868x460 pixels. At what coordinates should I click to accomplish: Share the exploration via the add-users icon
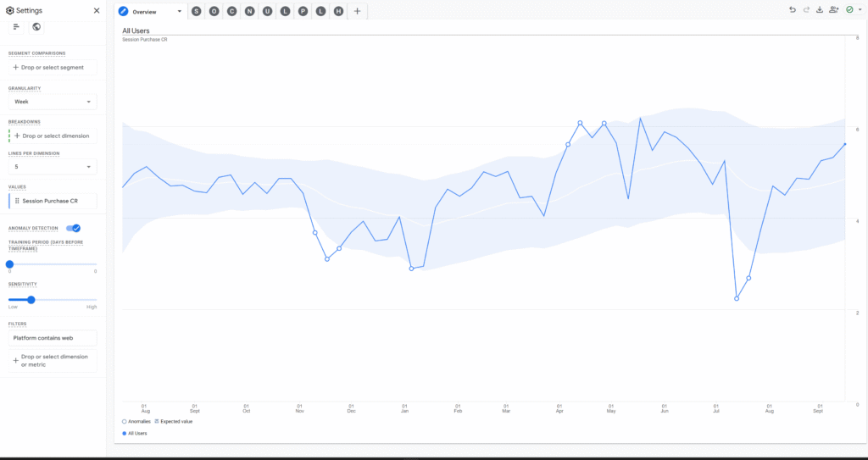834,10
